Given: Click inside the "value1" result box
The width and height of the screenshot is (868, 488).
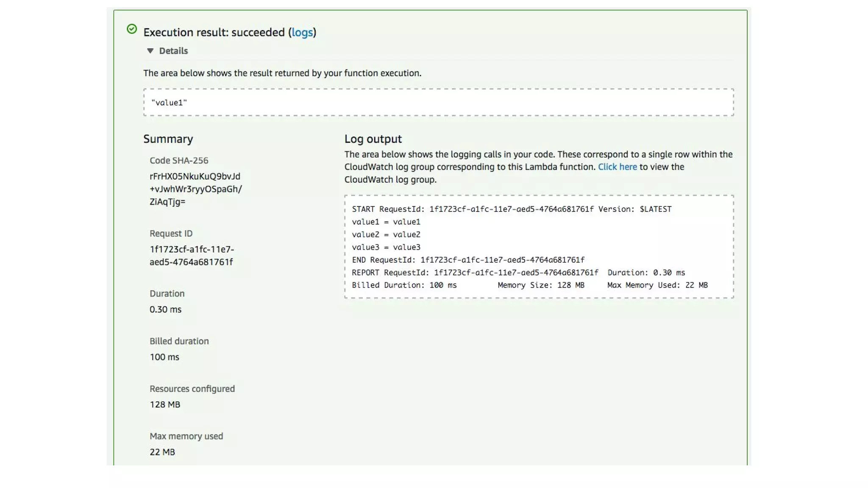Looking at the screenshot, I should point(439,102).
